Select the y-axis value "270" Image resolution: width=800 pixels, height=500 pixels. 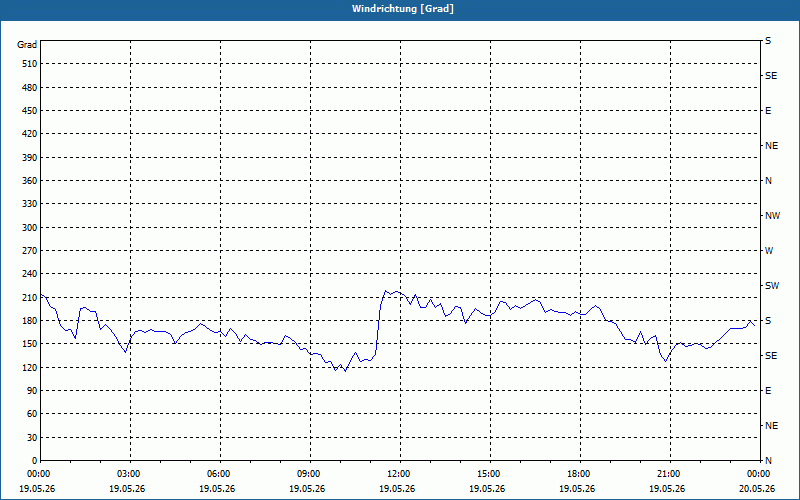[30, 251]
